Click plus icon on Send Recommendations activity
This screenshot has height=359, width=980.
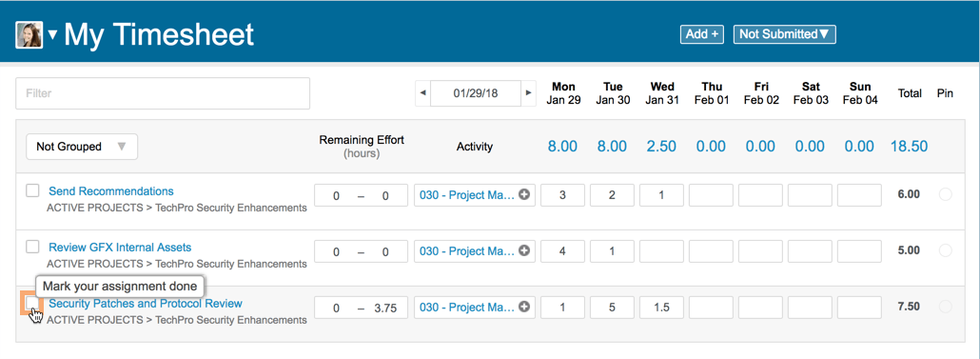525,195
